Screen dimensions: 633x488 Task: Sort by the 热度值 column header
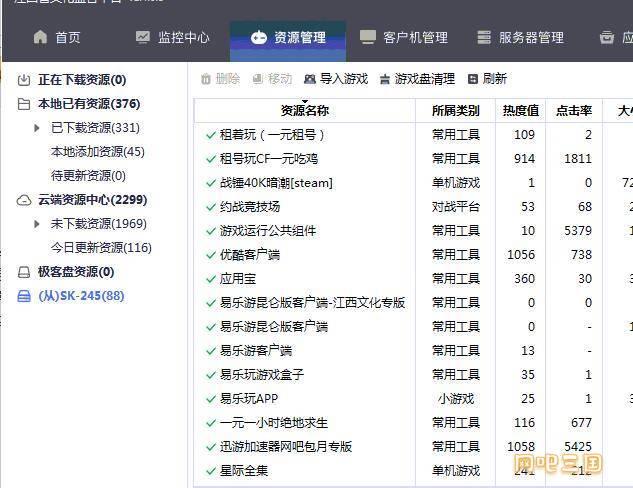pyautogui.click(x=520, y=111)
